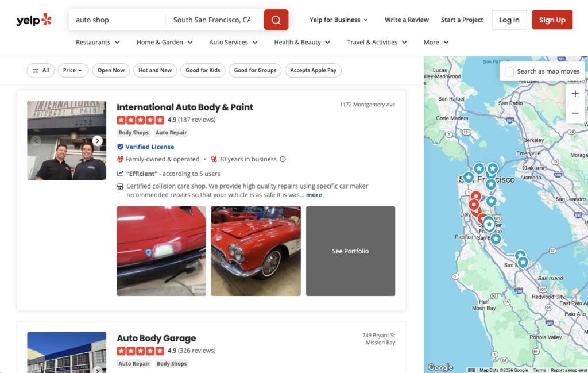This screenshot has height=373, width=588.
Task: Zoom out on the map
Action: pos(575,113)
